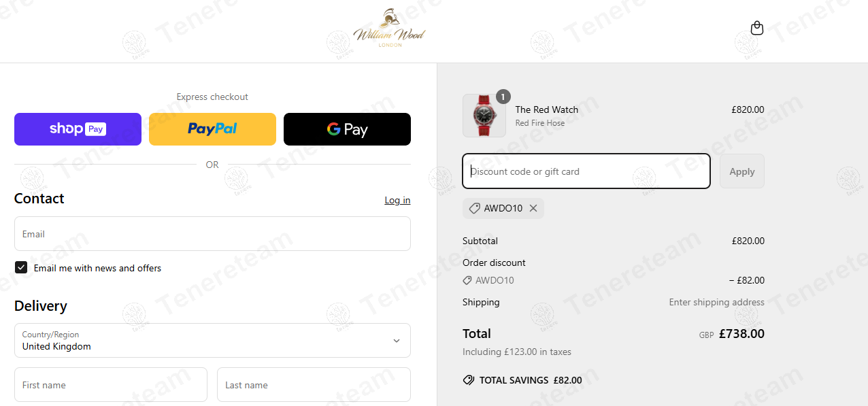
Task: Pay with PayPal express checkout
Action: point(212,129)
